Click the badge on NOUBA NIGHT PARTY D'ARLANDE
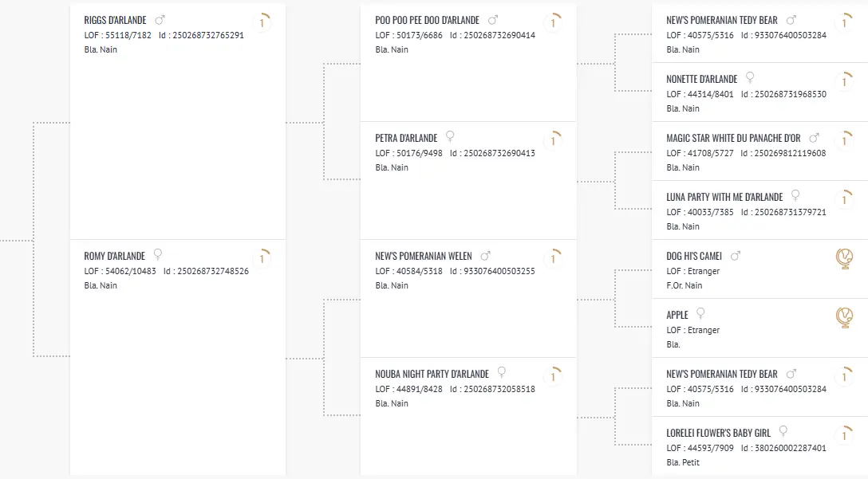 553,377
